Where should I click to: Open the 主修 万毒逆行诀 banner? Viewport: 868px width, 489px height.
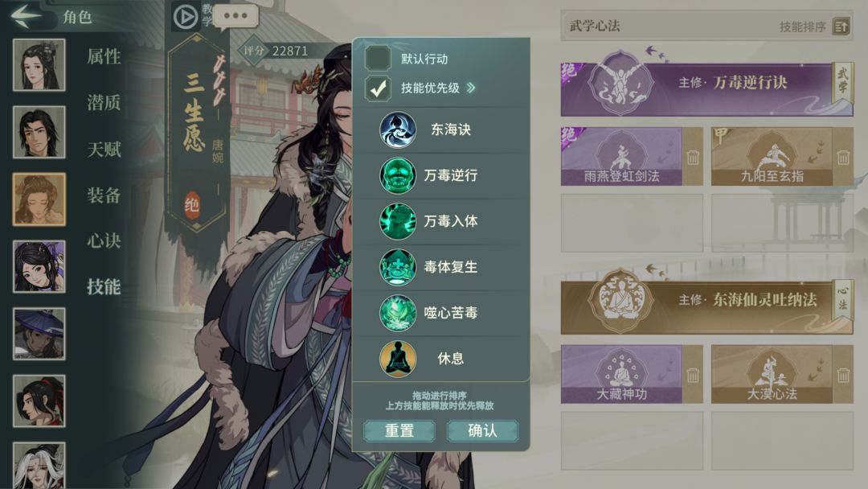tap(706, 83)
